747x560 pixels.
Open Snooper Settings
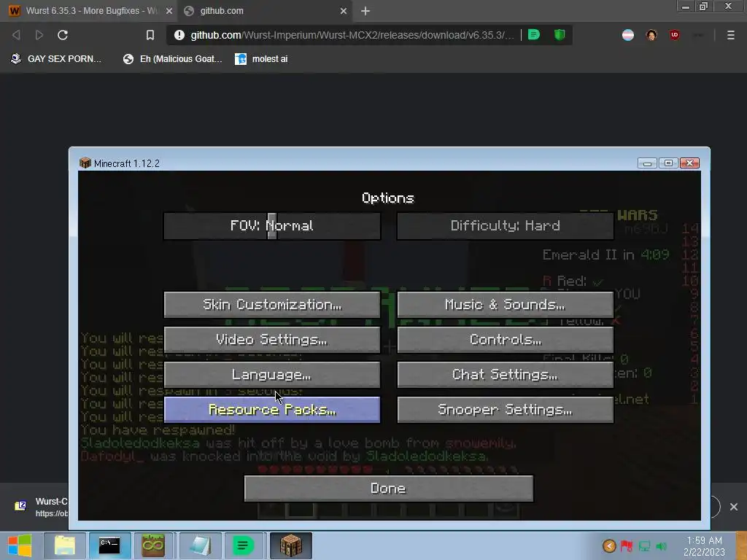[505, 410]
